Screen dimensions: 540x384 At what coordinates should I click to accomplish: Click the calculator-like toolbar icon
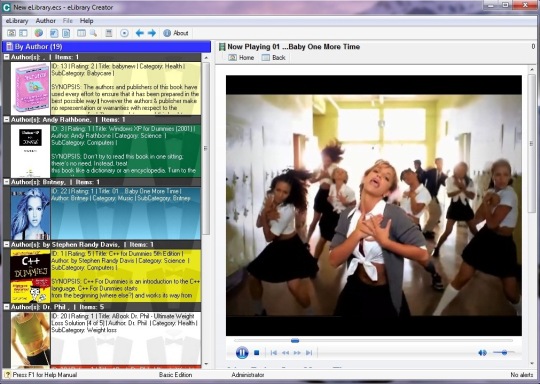109,33
